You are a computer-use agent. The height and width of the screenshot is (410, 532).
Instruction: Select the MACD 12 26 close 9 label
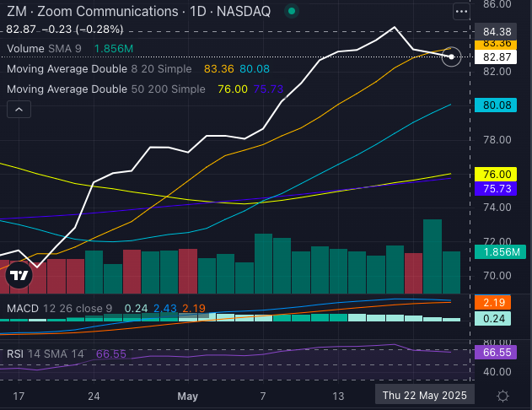point(59,309)
